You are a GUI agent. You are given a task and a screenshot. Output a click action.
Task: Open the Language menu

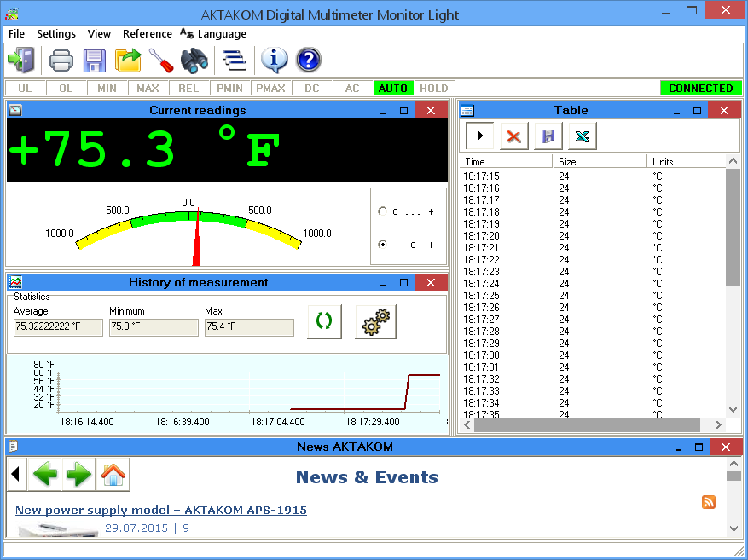213,34
